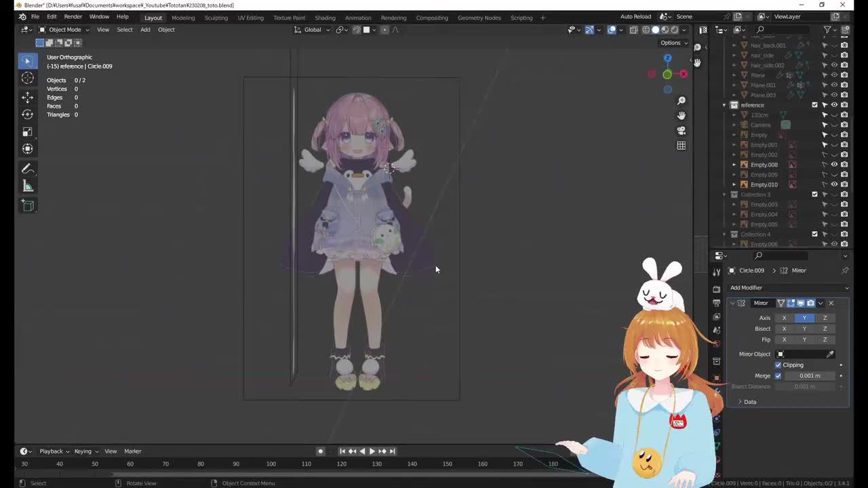This screenshot has width=868, height=488.
Task: Select the Transform tool
Action: click(x=27, y=148)
